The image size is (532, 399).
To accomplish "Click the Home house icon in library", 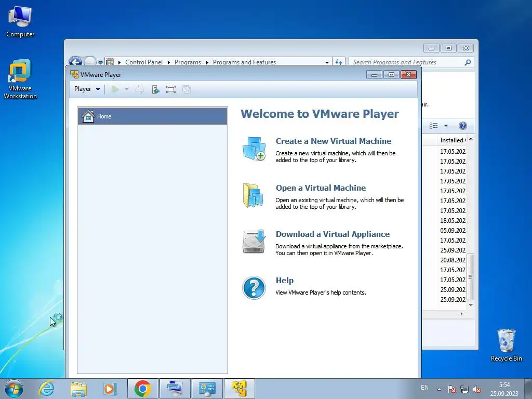I will tap(88, 116).
